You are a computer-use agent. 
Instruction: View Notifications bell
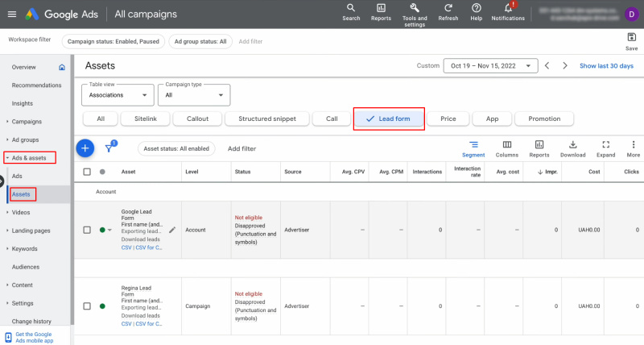[x=508, y=12]
